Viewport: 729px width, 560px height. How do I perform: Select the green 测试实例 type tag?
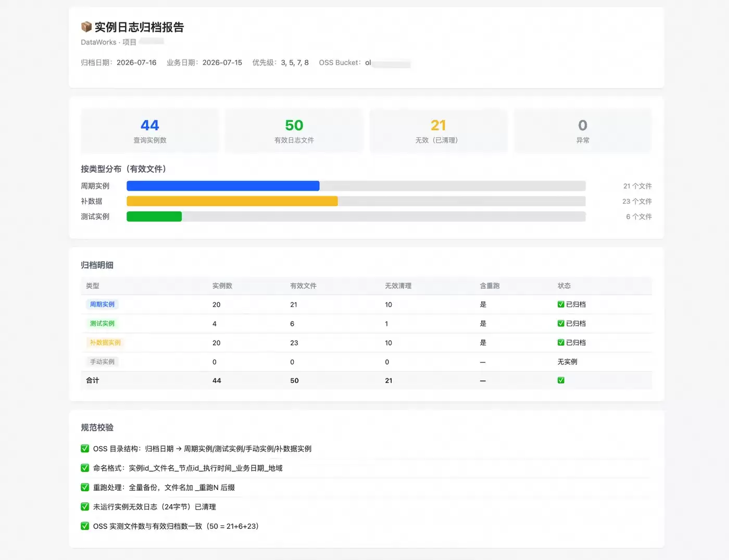pos(102,323)
